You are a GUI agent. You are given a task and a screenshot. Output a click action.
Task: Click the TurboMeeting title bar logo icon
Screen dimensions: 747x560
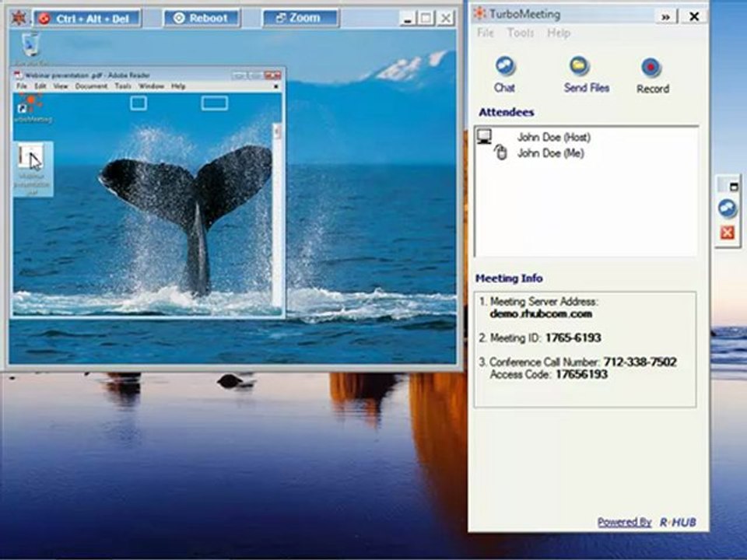[480, 14]
